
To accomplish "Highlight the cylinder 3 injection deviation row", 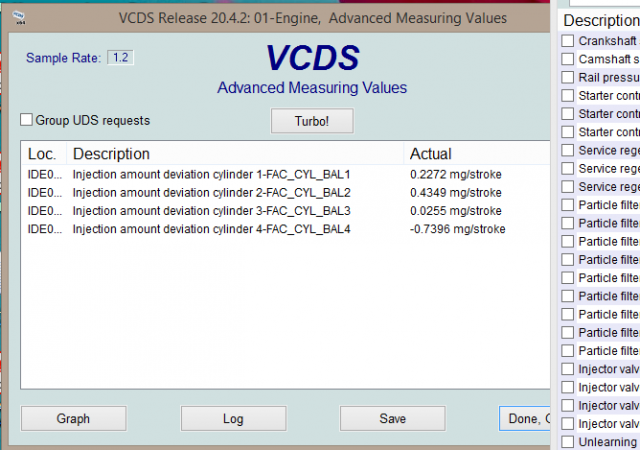I will (212, 211).
